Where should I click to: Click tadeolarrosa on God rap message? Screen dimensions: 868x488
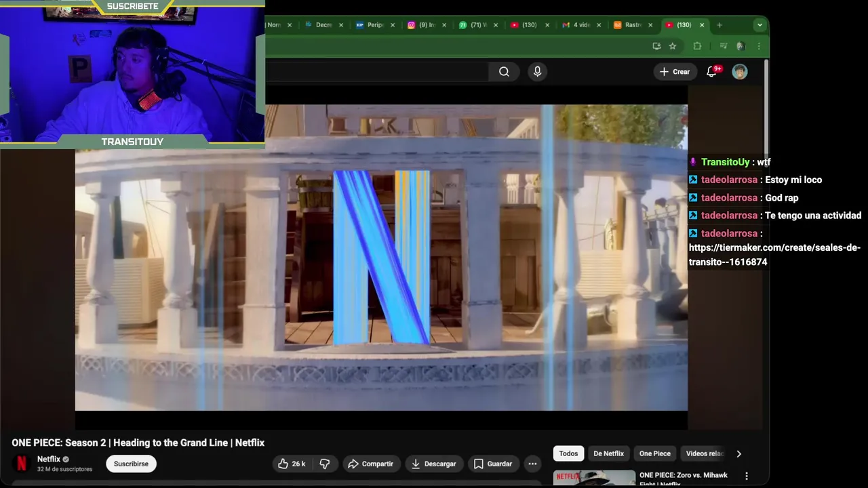click(x=729, y=198)
